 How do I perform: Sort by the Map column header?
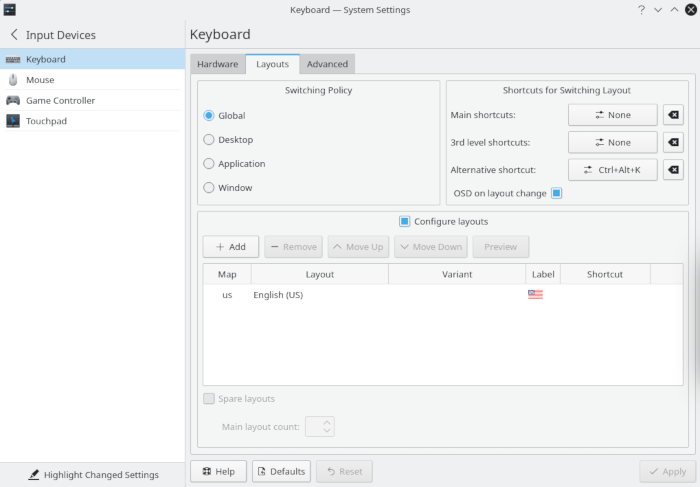click(227, 274)
